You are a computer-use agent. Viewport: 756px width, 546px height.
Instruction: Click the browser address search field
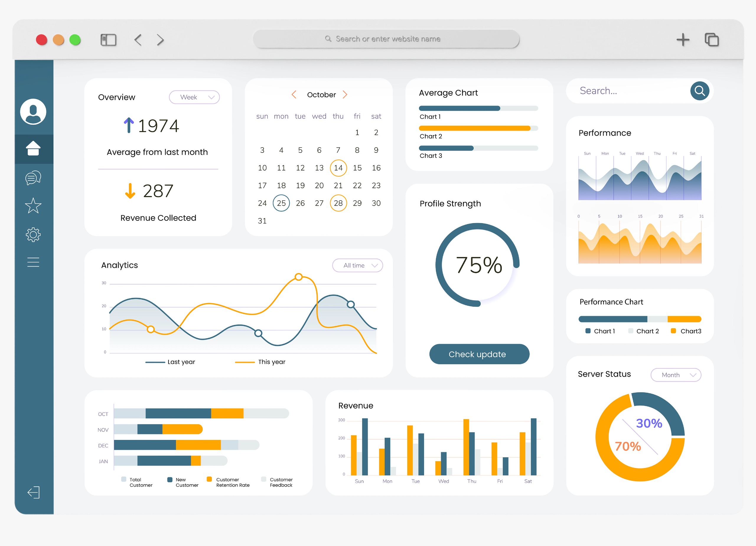[x=386, y=39]
